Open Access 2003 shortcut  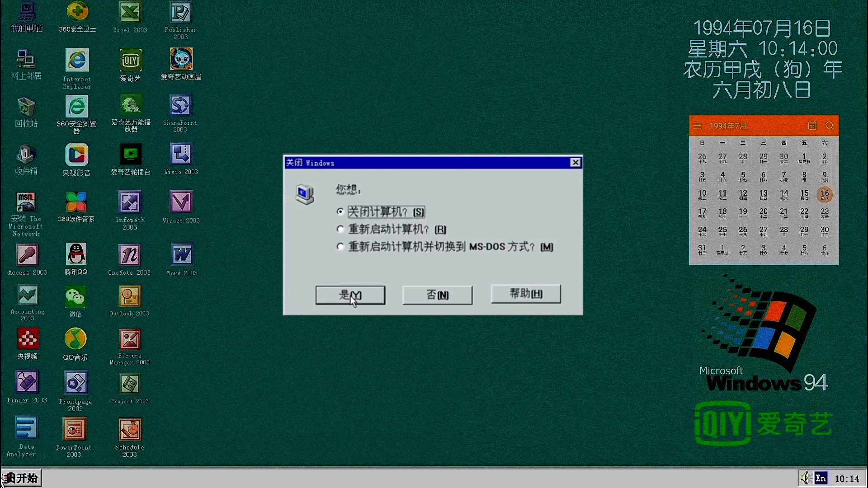(27, 260)
